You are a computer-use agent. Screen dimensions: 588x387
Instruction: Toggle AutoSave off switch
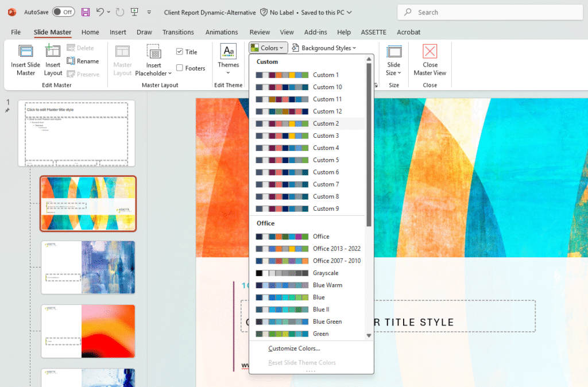coord(63,12)
